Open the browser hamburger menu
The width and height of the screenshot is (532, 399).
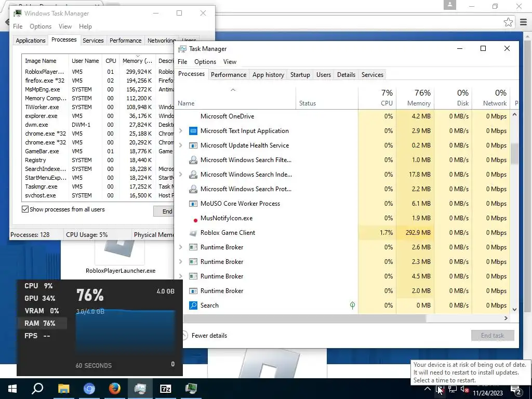point(523,22)
